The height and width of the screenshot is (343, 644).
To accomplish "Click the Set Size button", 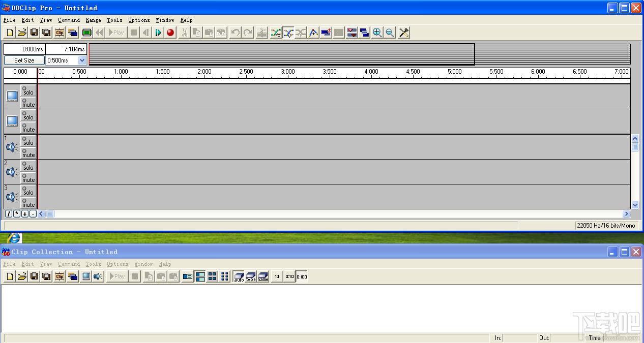I will pos(24,60).
